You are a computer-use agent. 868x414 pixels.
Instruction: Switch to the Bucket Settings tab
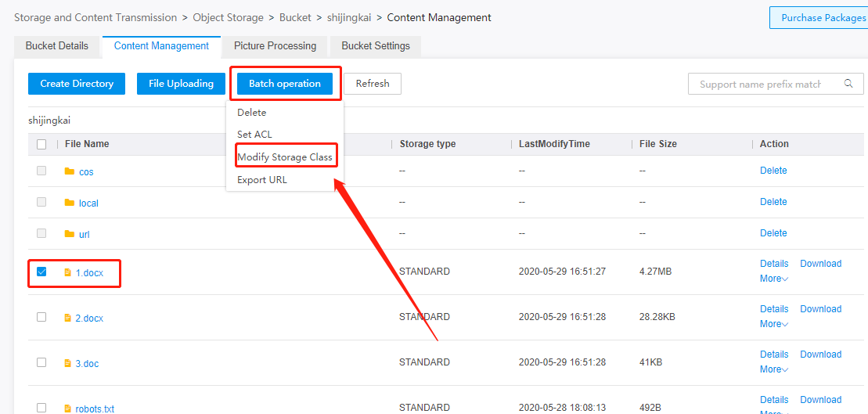pyautogui.click(x=376, y=46)
